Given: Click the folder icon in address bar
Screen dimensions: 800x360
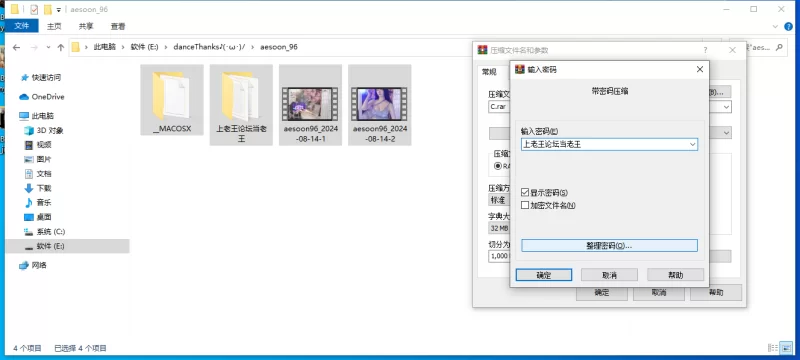Looking at the screenshot, I should point(76,47).
